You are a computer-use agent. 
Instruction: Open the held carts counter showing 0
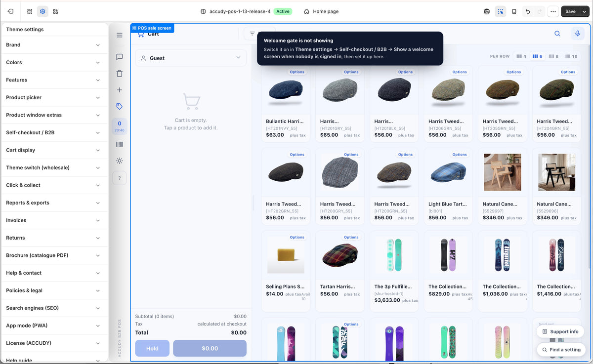[120, 126]
